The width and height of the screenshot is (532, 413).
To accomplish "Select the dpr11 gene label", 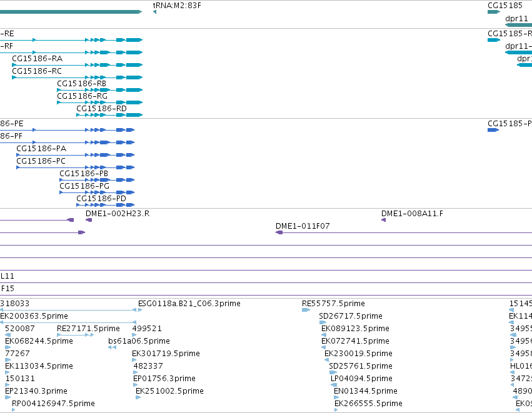I will (516, 19).
